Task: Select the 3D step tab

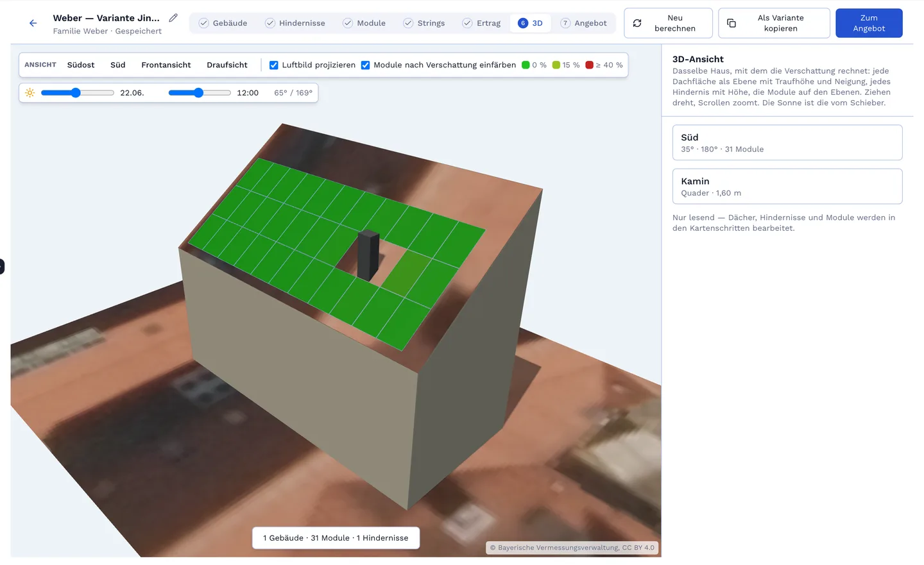Action: [x=530, y=23]
